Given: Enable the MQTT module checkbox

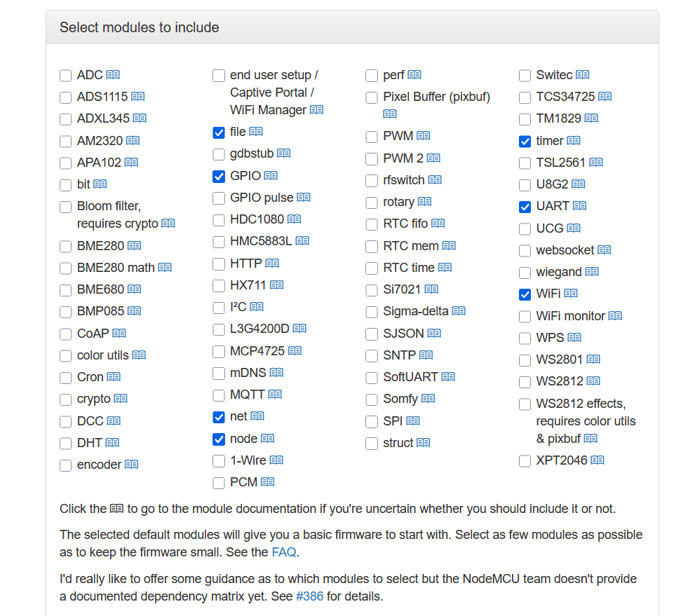Looking at the screenshot, I should (x=219, y=395).
